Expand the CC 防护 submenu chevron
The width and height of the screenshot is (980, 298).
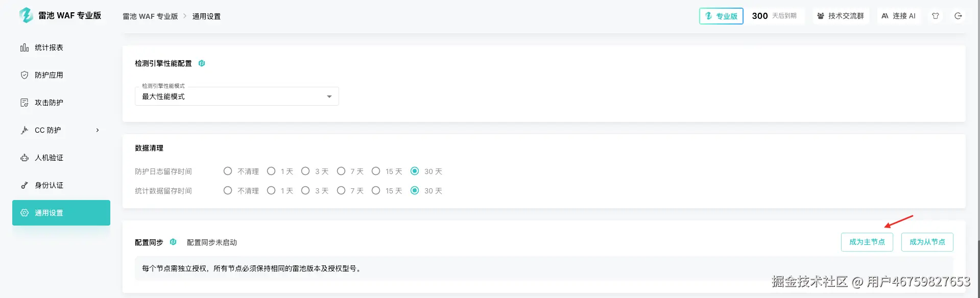(x=98, y=130)
